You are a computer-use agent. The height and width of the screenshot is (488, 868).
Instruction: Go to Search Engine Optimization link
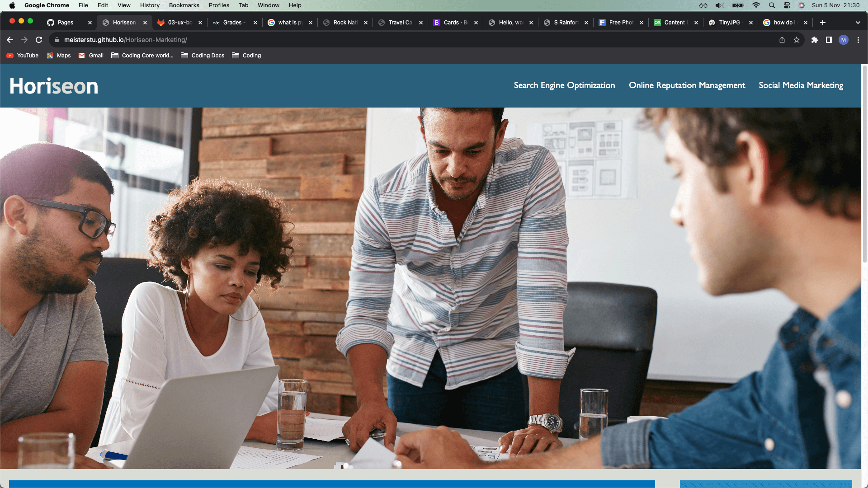(x=564, y=85)
